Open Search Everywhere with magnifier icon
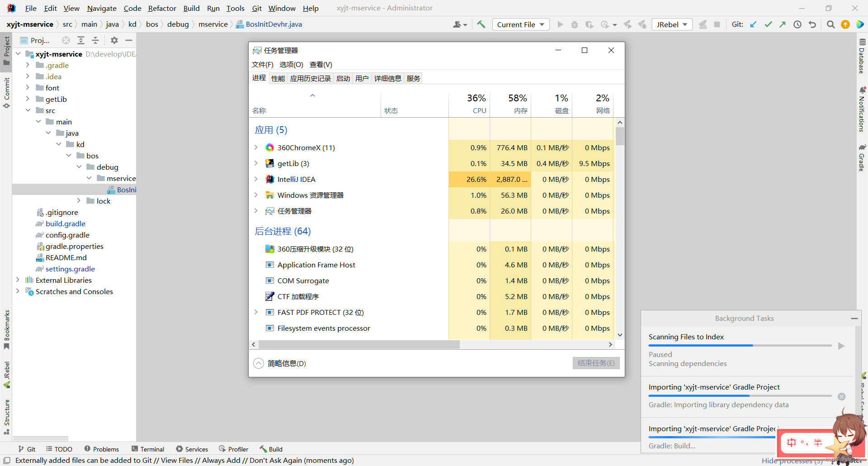 click(x=830, y=24)
